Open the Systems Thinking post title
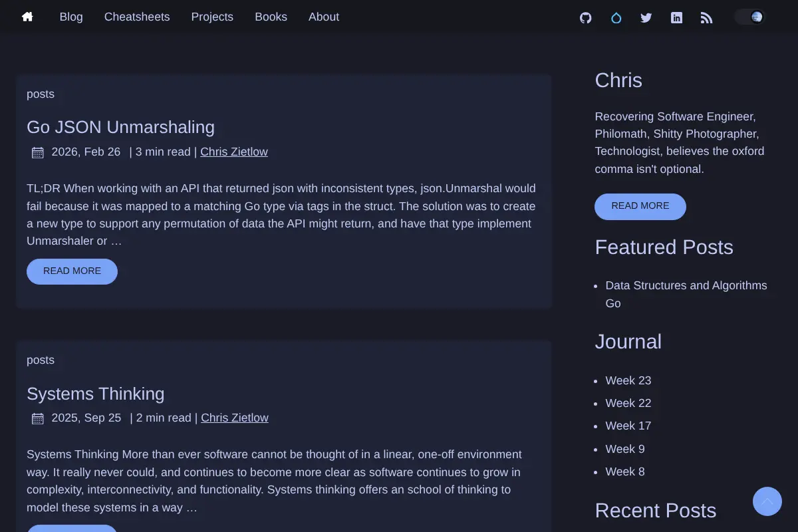798x532 pixels. pyautogui.click(x=96, y=393)
